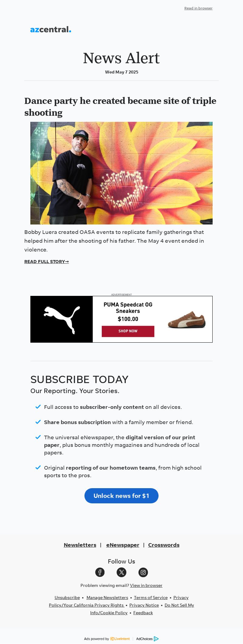Open Manage Newsletters link

(107, 598)
